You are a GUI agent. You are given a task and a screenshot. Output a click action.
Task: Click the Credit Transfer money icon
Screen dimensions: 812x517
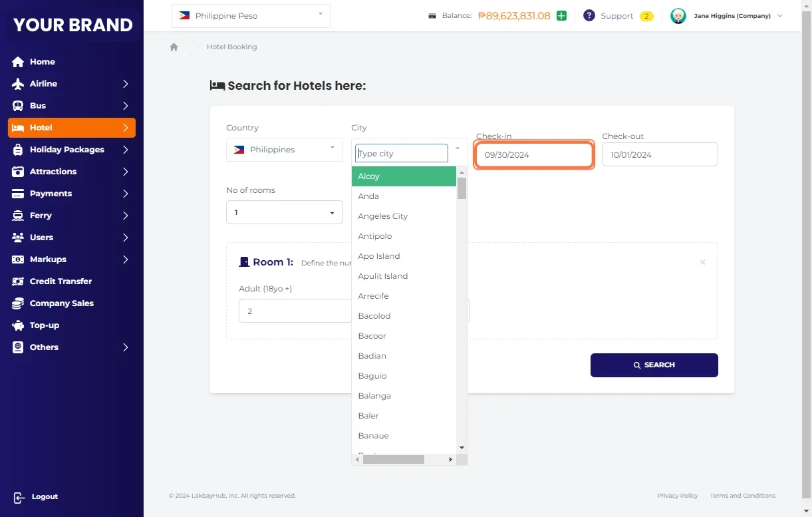[x=18, y=281]
